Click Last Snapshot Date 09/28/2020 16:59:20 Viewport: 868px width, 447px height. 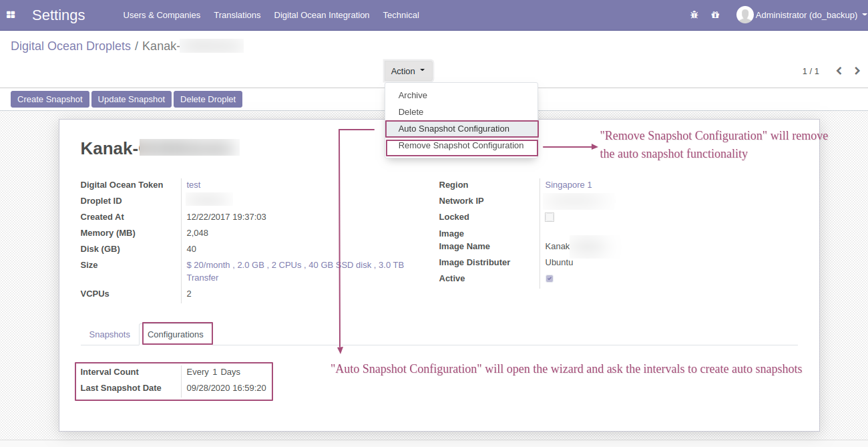226,388
